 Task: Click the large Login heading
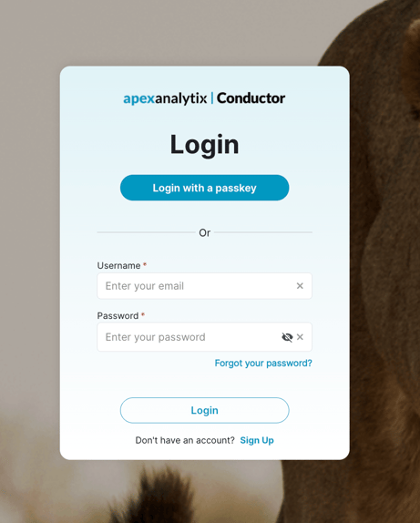click(x=204, y=145)
